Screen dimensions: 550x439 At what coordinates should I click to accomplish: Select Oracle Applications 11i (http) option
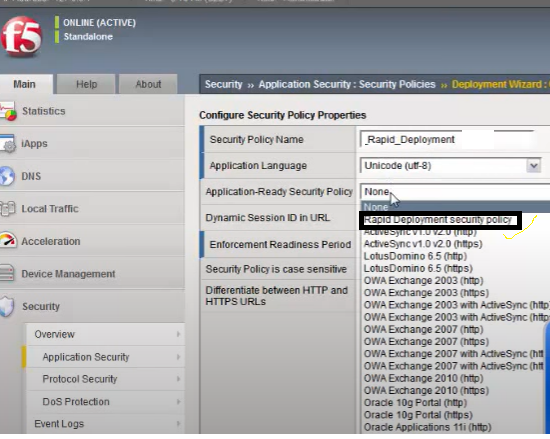click(428, 427)
